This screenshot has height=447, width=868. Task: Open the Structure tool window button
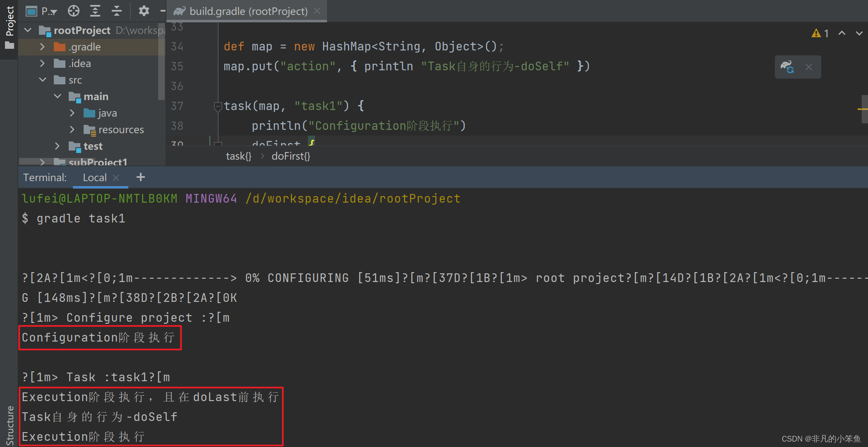point(10,425)
